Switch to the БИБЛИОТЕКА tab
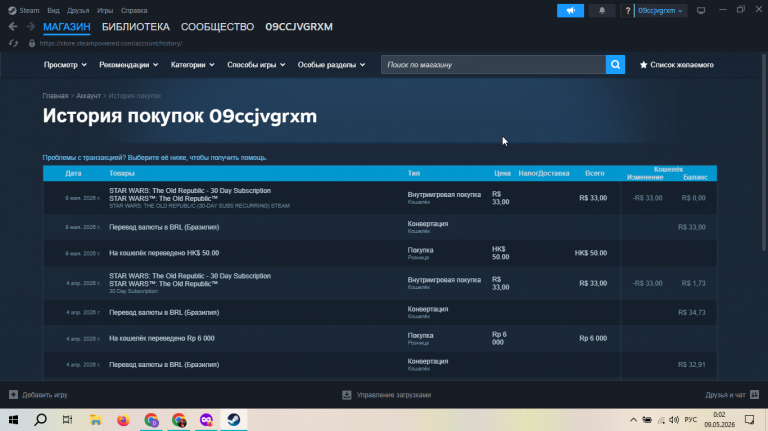The height and width of the screenshot is (431, 768). point(136,27)
